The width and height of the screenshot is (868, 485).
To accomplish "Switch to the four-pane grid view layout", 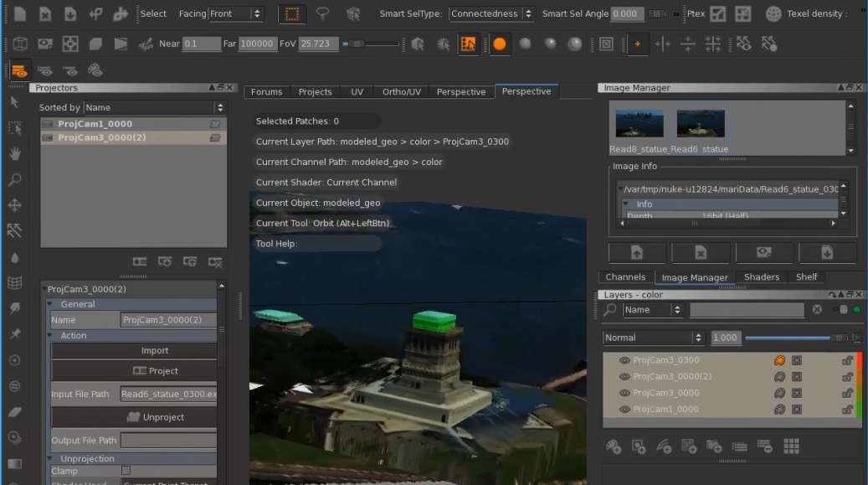I will point(713,44).
